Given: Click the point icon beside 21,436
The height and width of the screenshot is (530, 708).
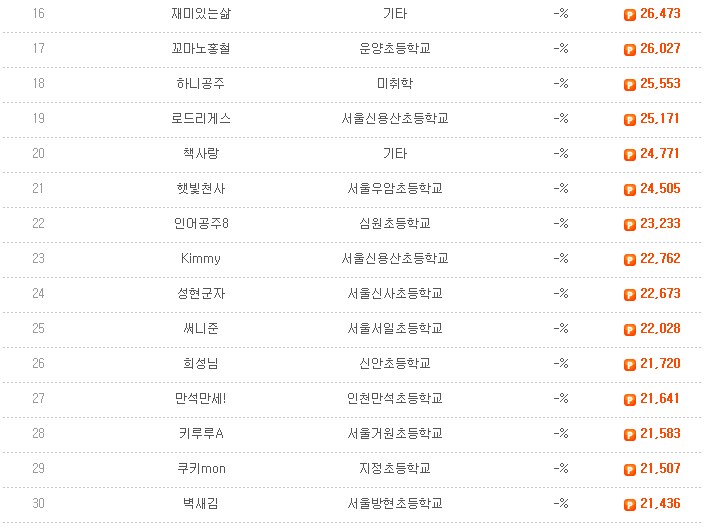Looking at the screenshot, I should click(629, 505).
